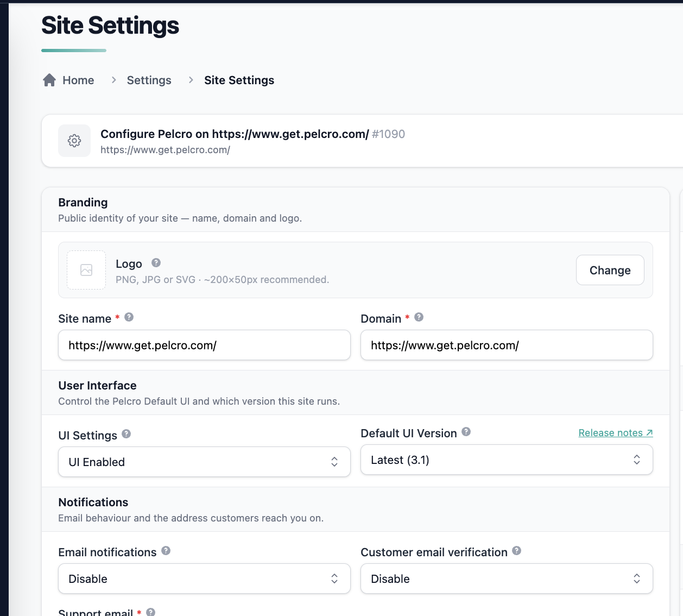Open the Customer email verification dropdown
683x616 pixels.
(x=507, y=579)
